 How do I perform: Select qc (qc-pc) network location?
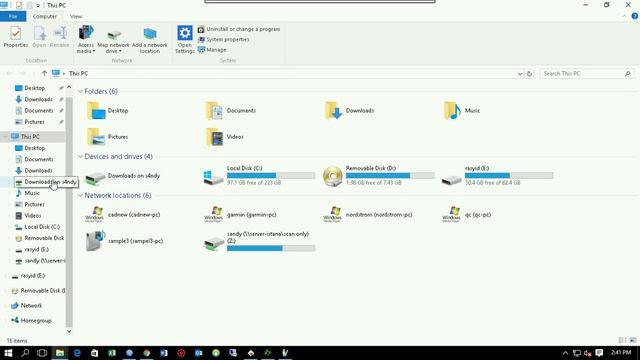pyautogui.click(x=467, y=215)
